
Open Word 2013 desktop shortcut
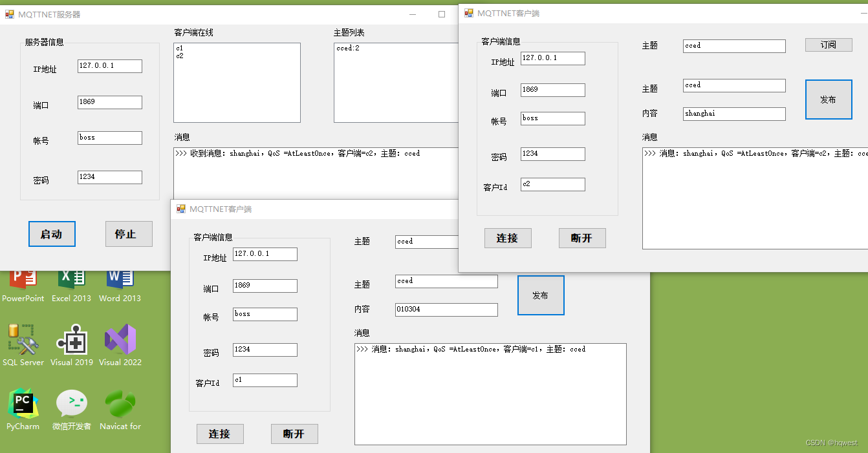(x=120, y=285)
